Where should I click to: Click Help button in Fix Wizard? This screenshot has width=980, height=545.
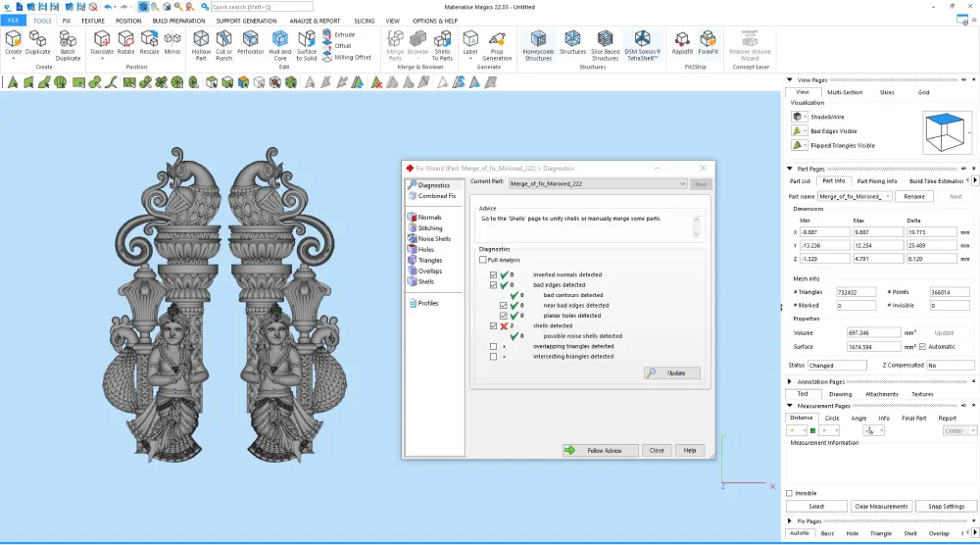[689, 451]
